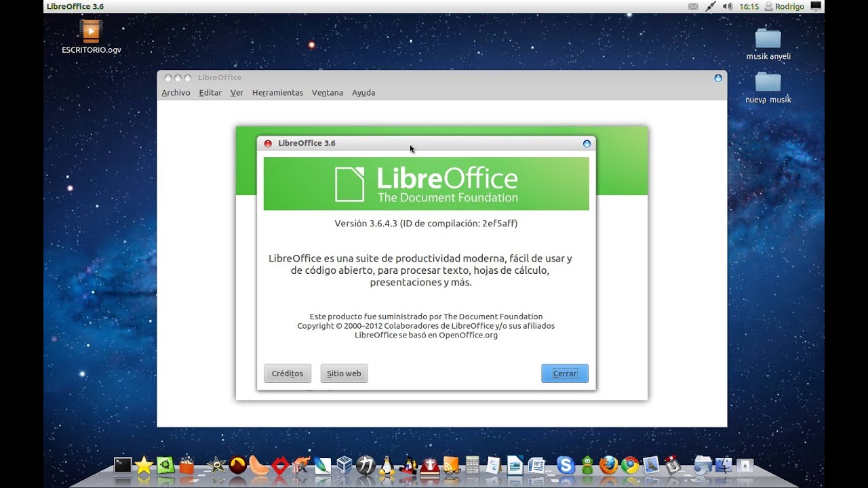Click the yellow star icon in dock
868x488 pixels.
click(x=144, y=465)
